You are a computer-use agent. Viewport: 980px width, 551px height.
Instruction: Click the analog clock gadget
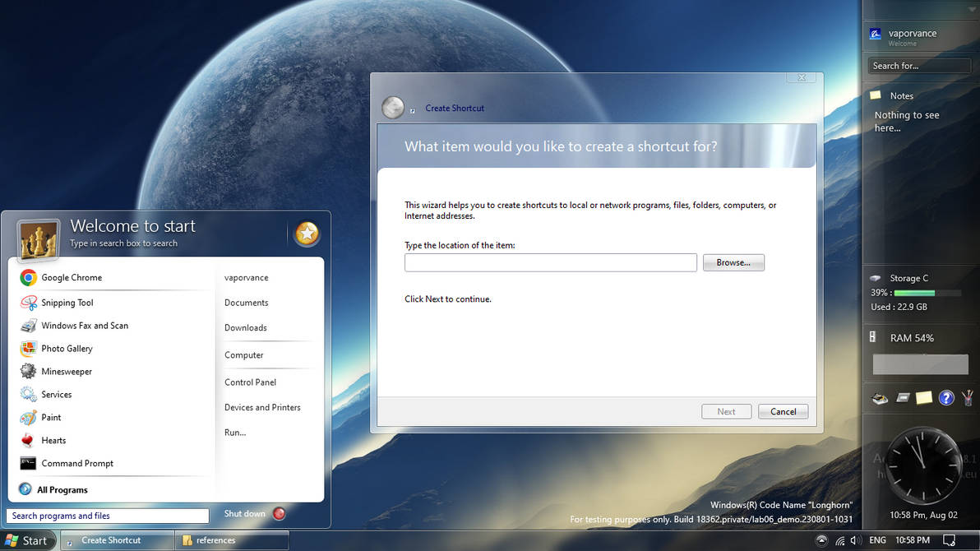tap(923, 465)
